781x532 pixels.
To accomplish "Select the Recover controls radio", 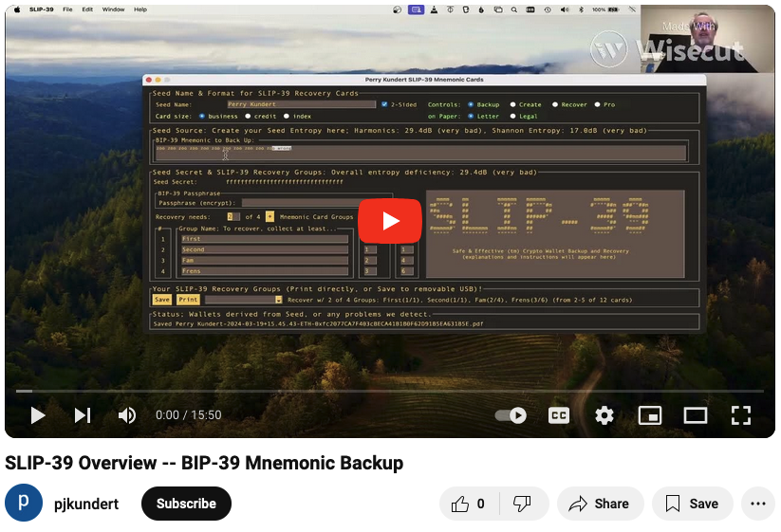I will click(555, 104).
